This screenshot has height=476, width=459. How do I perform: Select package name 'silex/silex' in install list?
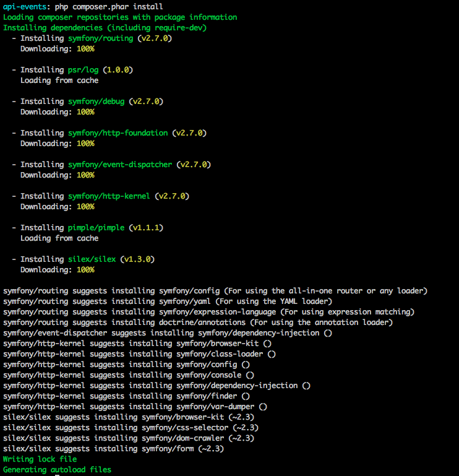tap(92, 259)
